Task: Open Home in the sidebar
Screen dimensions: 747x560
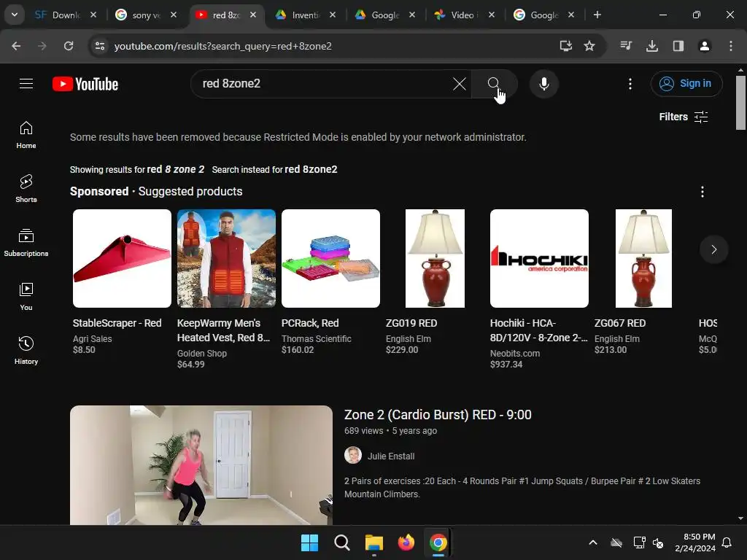Action: point(26,135)
